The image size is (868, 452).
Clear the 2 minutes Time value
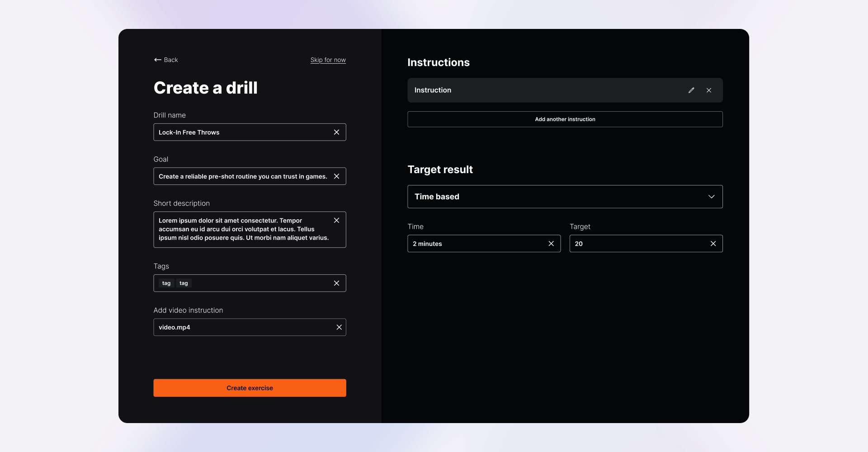click(551, 243)
